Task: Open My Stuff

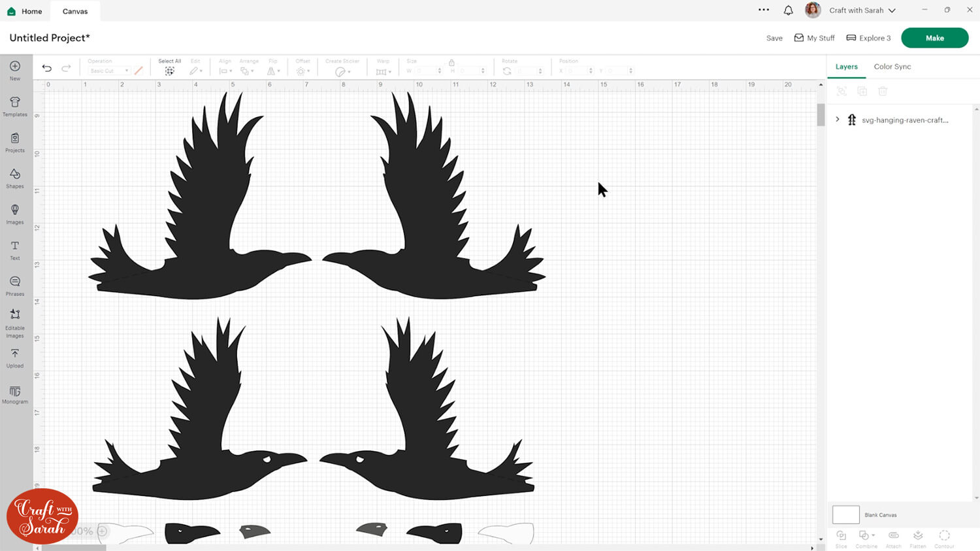Action: point(814,38)
